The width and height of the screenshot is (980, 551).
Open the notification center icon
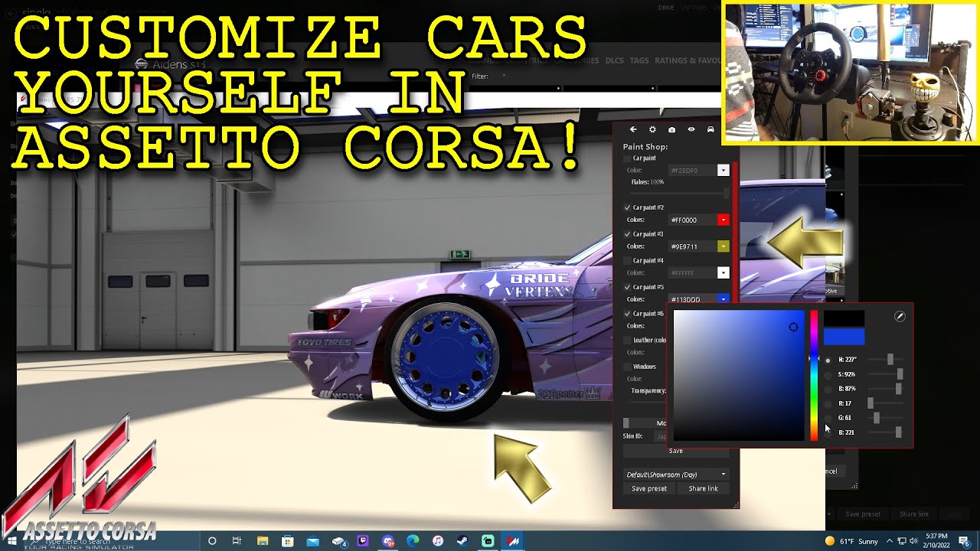pos(964,541)
